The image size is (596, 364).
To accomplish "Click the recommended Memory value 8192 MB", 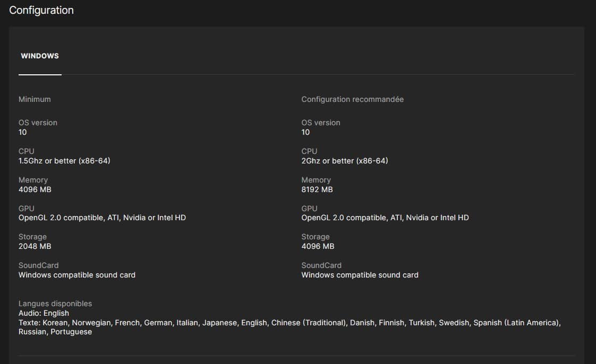I will tap(317, 189).
